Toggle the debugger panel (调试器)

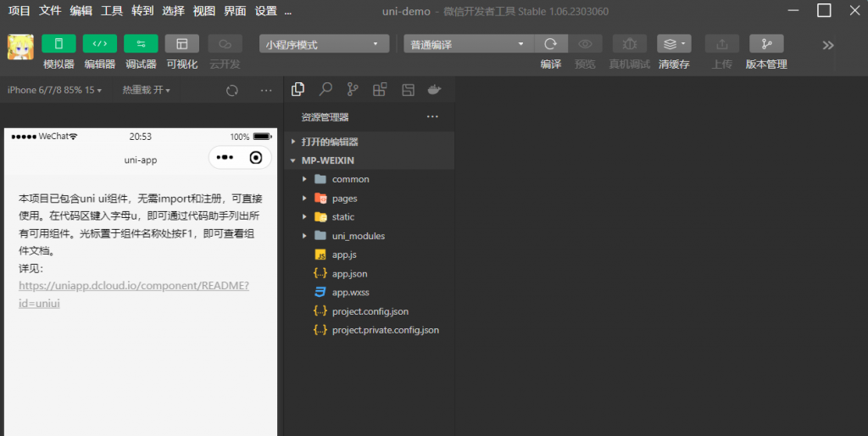click(x=141, y=44)
